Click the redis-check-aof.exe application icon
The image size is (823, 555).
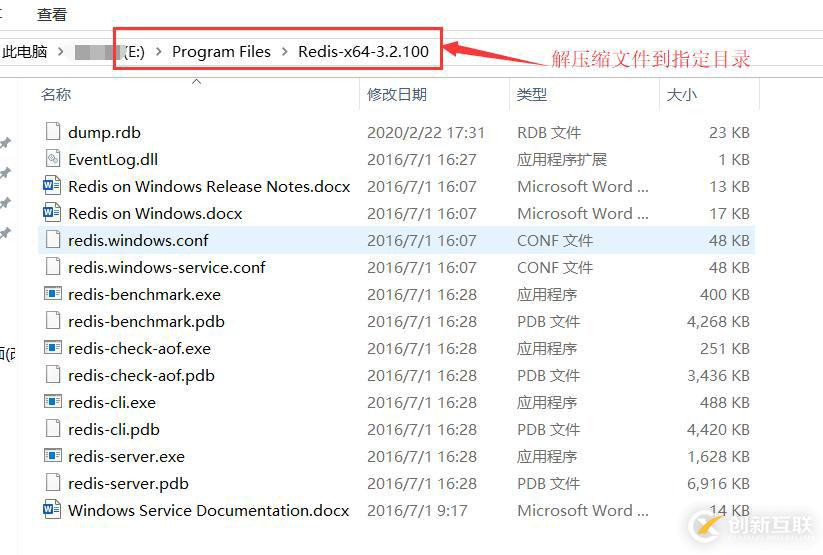pos(52,348)
